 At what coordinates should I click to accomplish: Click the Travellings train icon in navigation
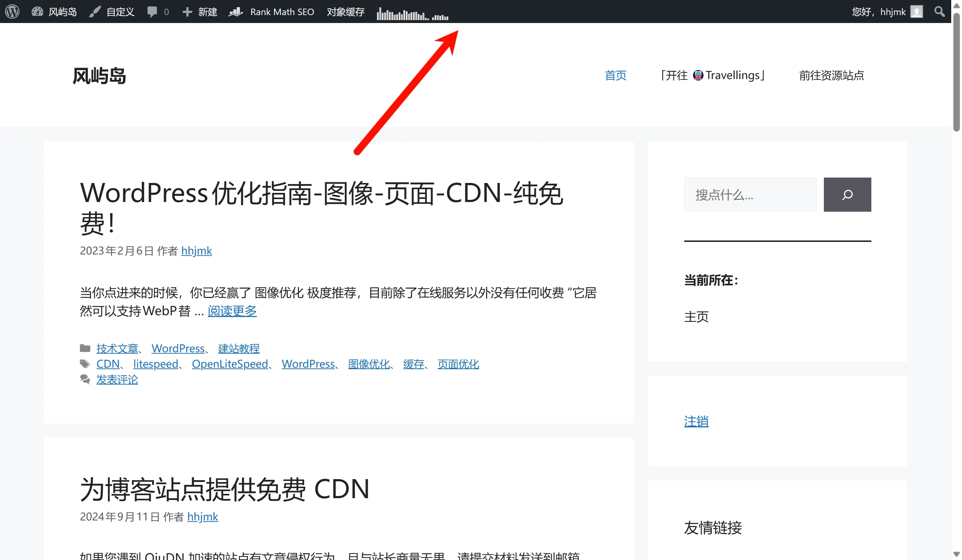point(698,75)
